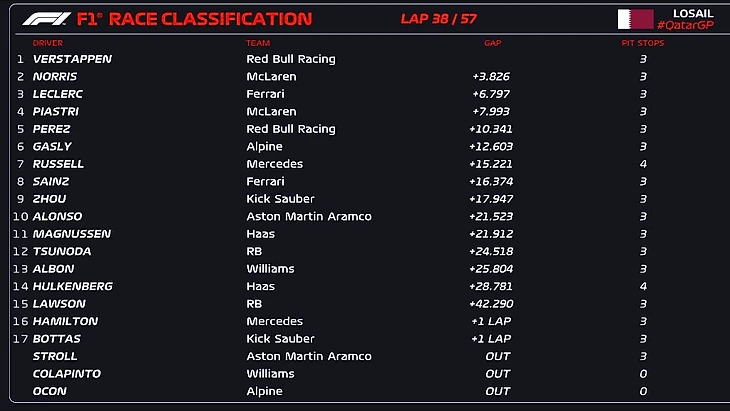The width and height of the screenshot is (730, 411).
Task: Open the #QatarGP hashtag link
Action: (x=686, y=25)
